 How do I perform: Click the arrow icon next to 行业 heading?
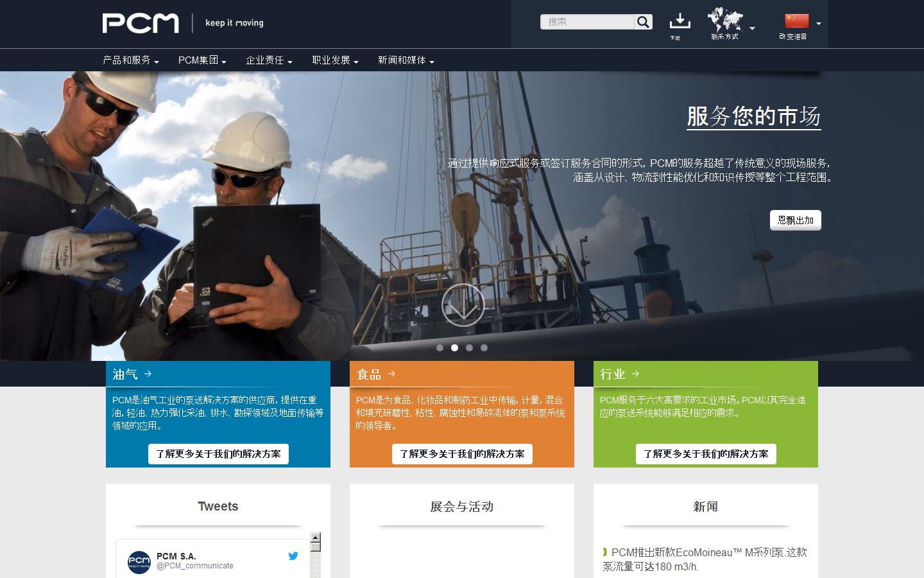coord(635,374)
